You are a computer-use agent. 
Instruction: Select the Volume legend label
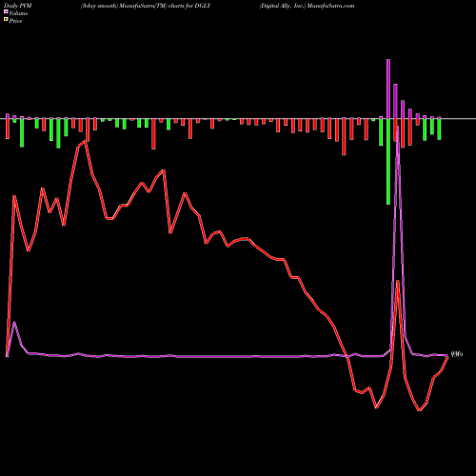click(18, 13)
